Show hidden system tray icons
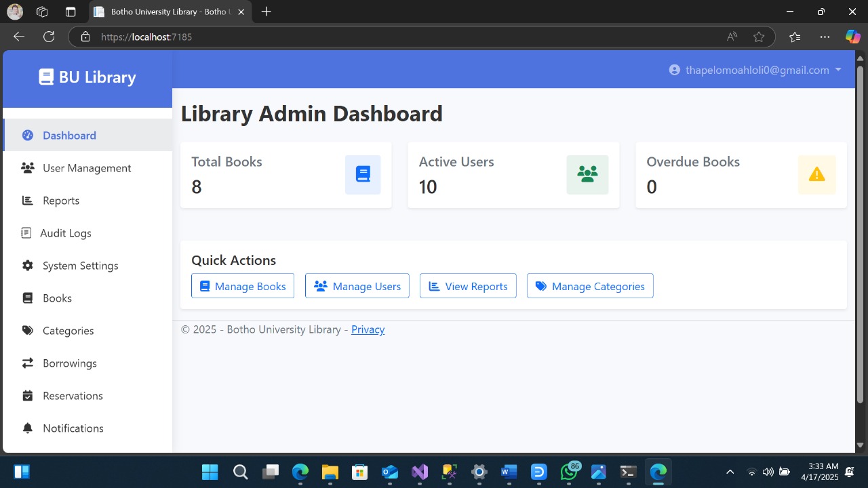This screenshot has width=868, height=488. (x=730, y=472)
